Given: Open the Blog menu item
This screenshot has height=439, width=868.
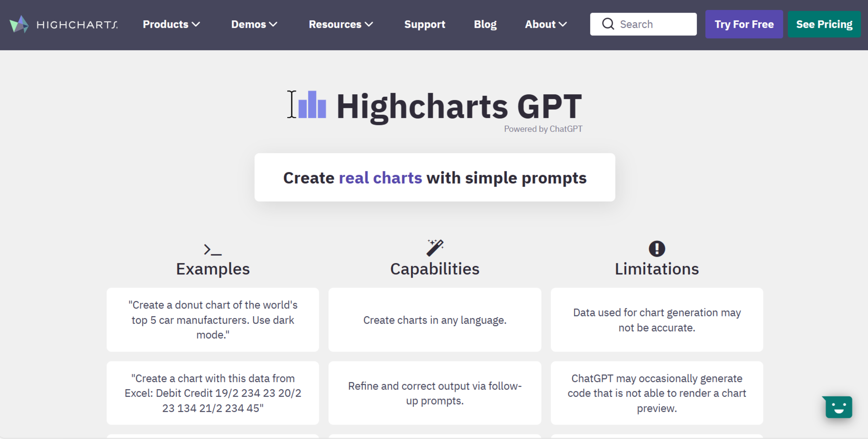Looking at the screenshot, I should pyautogui.click(x=485, y=24).
